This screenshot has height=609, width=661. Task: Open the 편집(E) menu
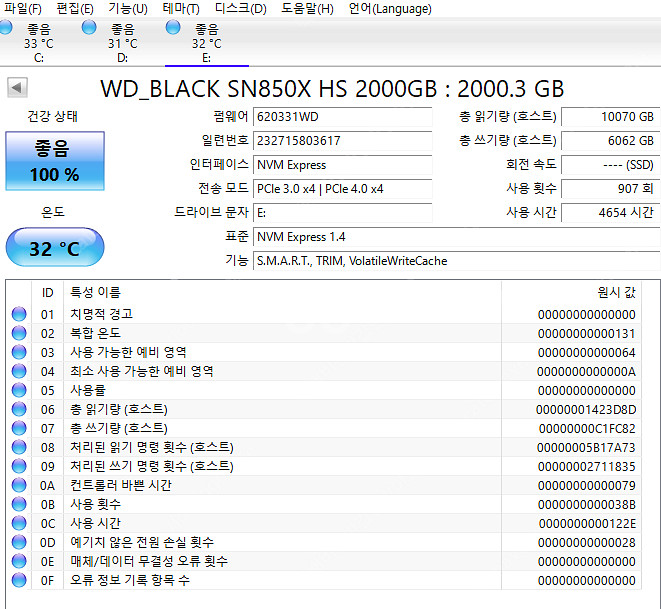(75, 8)
